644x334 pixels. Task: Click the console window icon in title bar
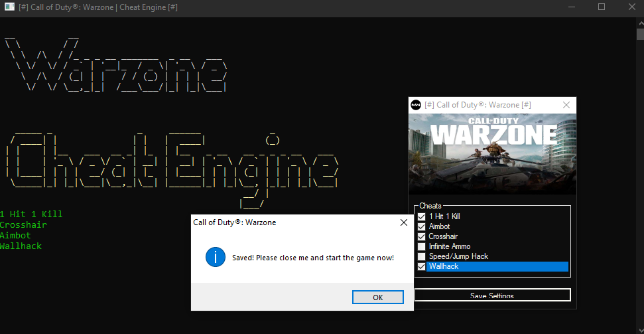9,7
